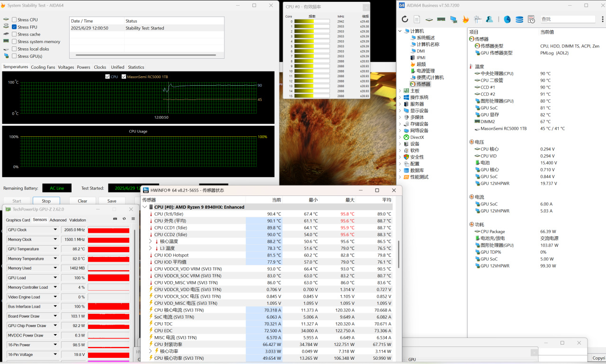Click the blue database stack toolbar icon
This screenshot has height=364, width=606.
pyautogui.click(x=519, y=19)
